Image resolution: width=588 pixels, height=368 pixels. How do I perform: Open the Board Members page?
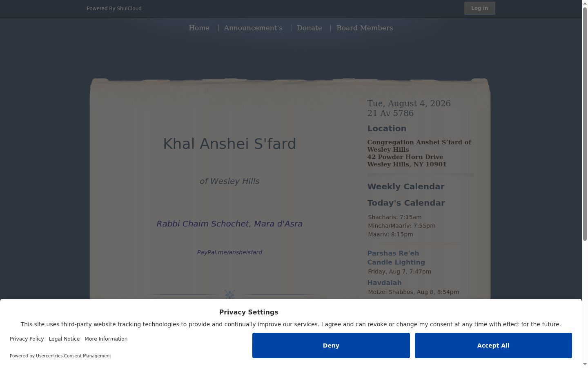coord(365,28)
